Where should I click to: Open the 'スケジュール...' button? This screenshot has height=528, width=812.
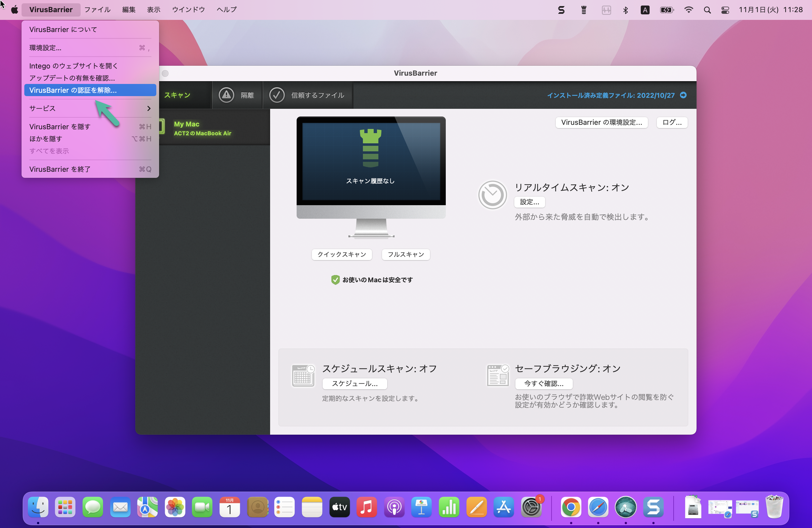point(354,384)
